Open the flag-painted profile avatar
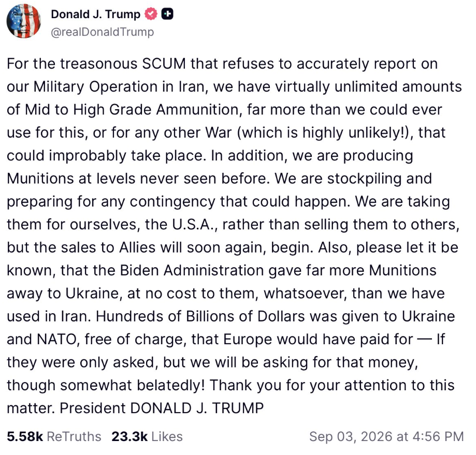 [x=24, y=21]
